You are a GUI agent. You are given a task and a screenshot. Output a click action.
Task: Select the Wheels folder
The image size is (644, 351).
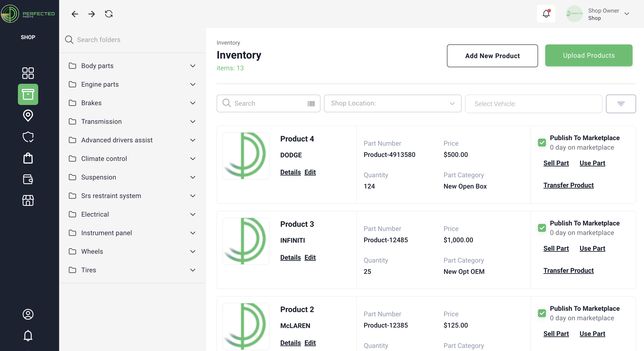tap(92, 252)
